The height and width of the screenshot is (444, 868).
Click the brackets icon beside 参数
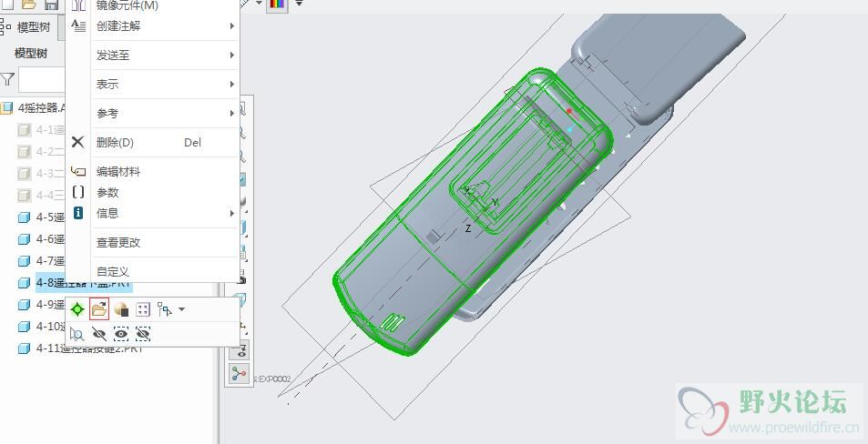coord(78,192)
